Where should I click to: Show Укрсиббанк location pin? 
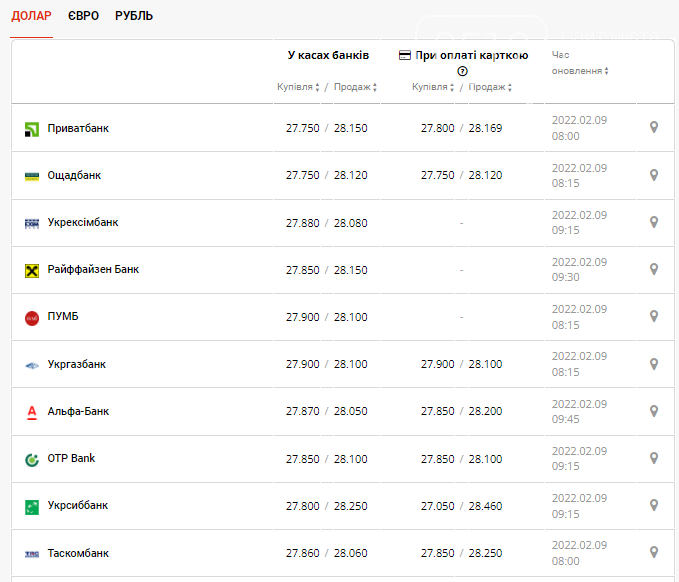click(x=654, y=505)
